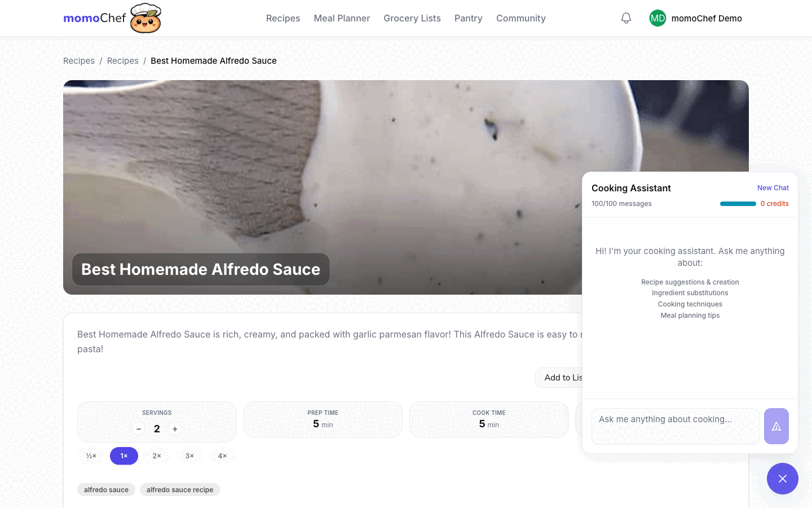Click the momoChef mascot logo
Screen dimensions: 812x508
145,18
